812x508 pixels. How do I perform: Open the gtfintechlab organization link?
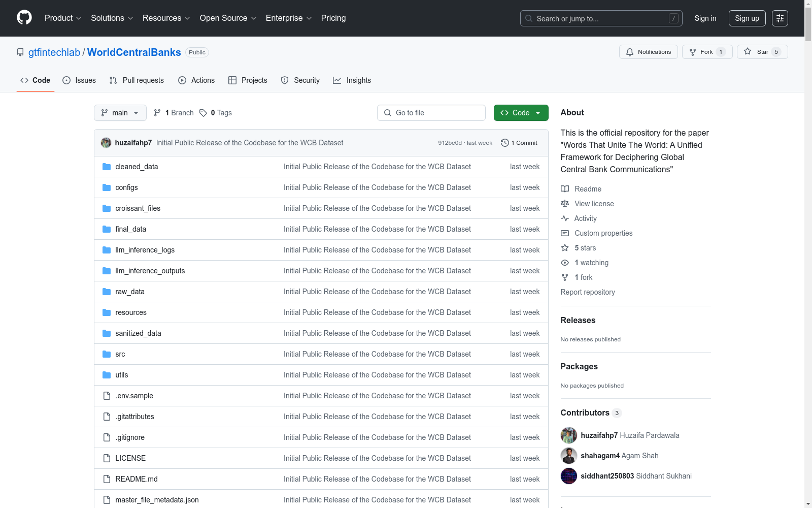click(54, 52)
